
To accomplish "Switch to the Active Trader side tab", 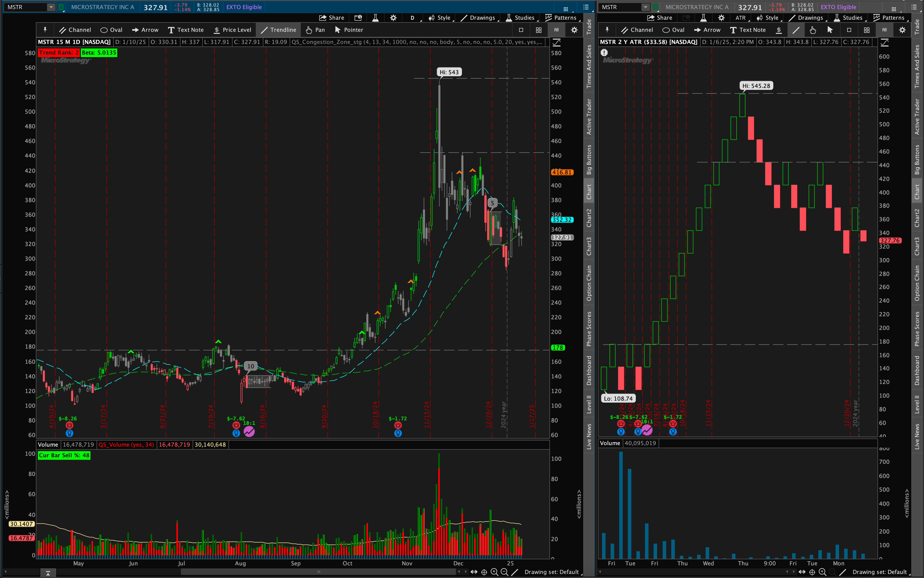I will [x=589, y=117].
